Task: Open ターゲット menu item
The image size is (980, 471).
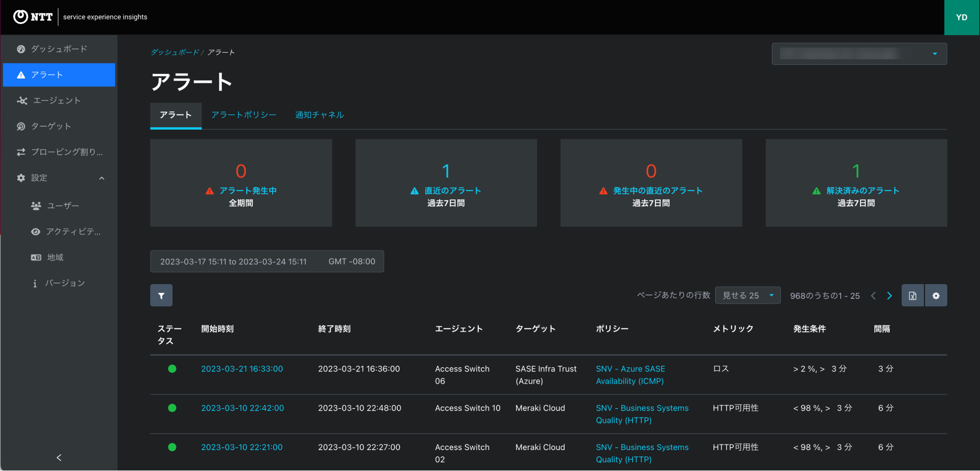Action: [59, 126]
